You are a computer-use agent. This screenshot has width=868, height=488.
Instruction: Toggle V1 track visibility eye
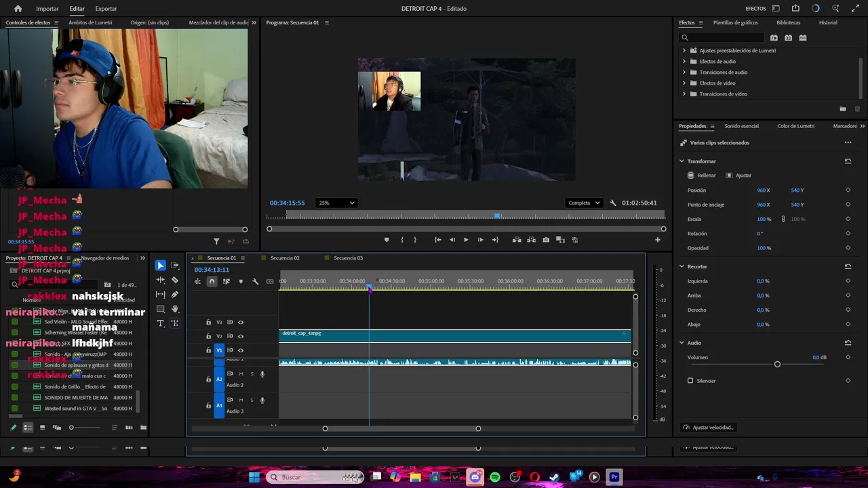coord(241,350)
